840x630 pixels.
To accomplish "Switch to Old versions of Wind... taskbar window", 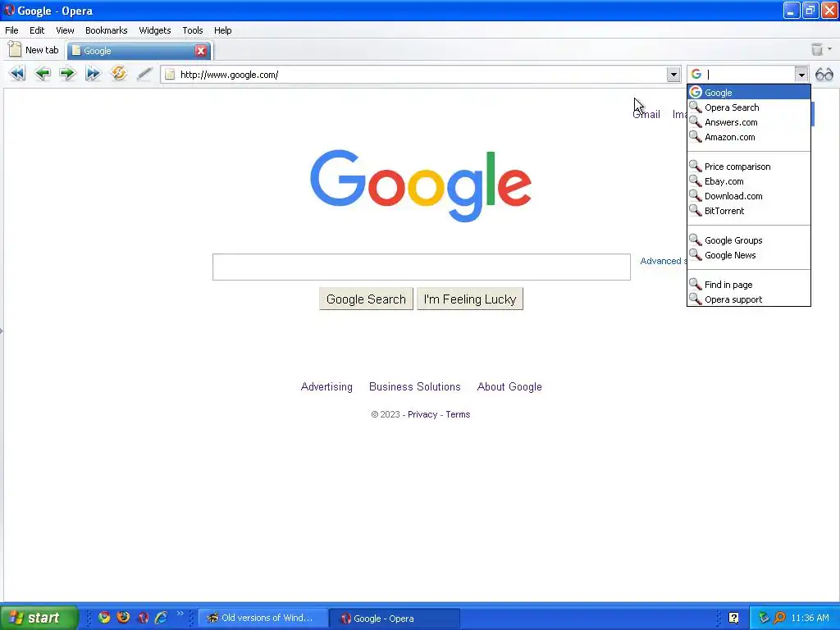I will [x=262, y=618].
